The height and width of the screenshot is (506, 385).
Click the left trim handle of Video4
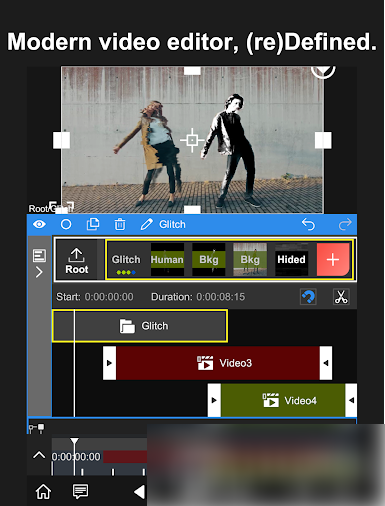pyautogui.click(x=214, y=400)
